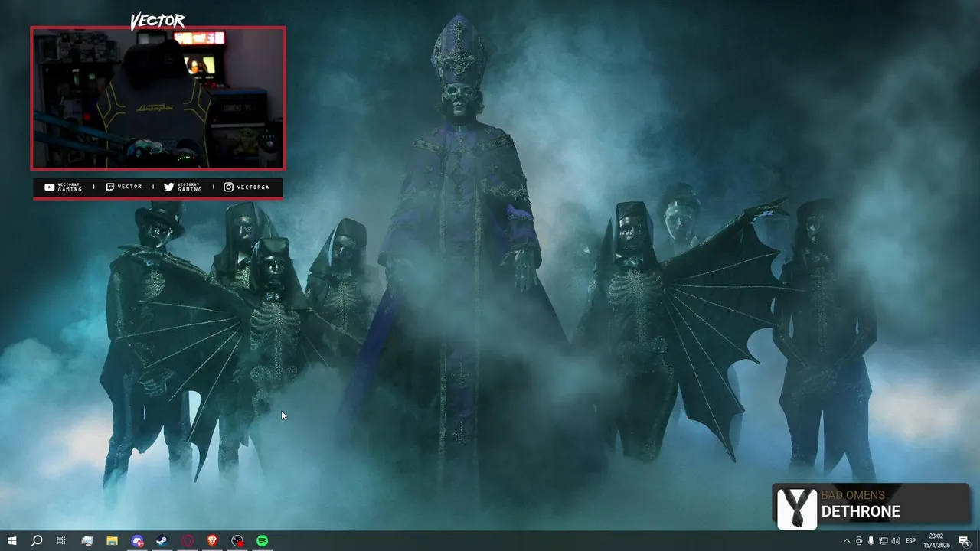Switch the ESP input language indicator
The width and height of the screenshot is (980, 551).
click(x=911, y=541)
